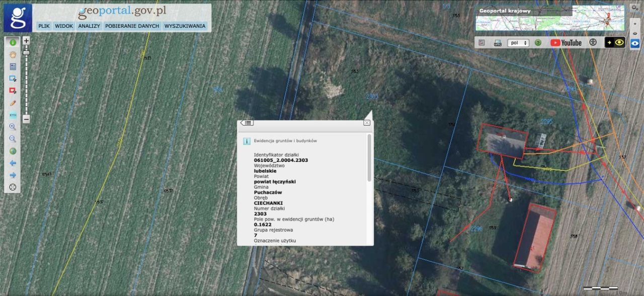
Task: Click the calculator measurement tool icon
Action: coord(13,66)
